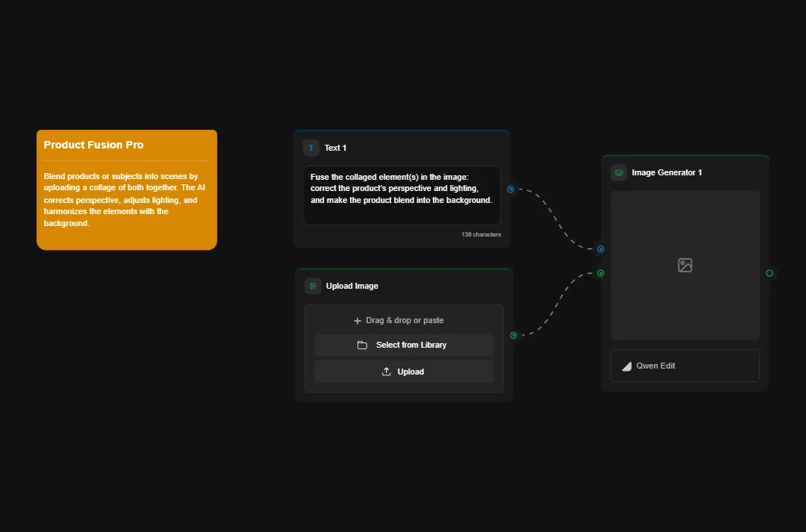
Task: Click the Select from Library button
Action: 404,345
